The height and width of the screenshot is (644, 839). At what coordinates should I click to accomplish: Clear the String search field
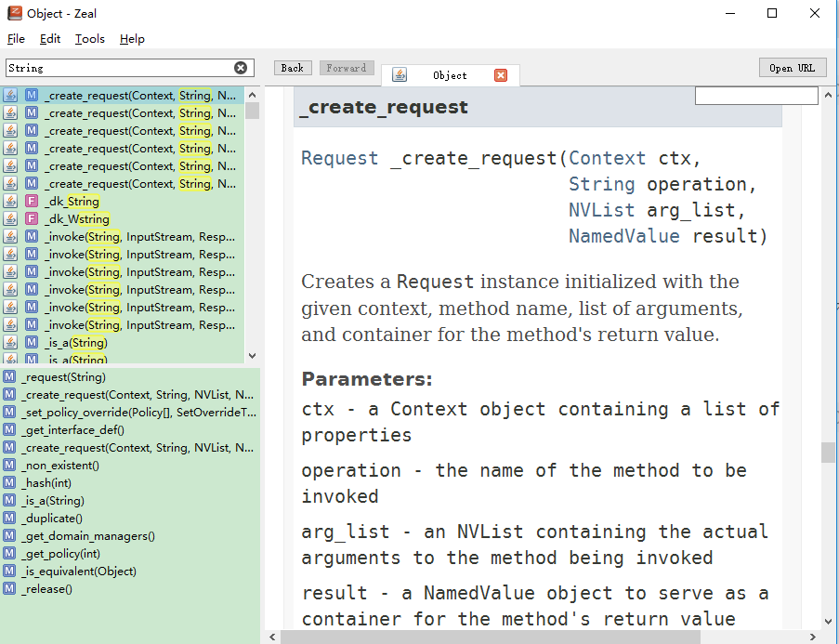coord(241,68)
